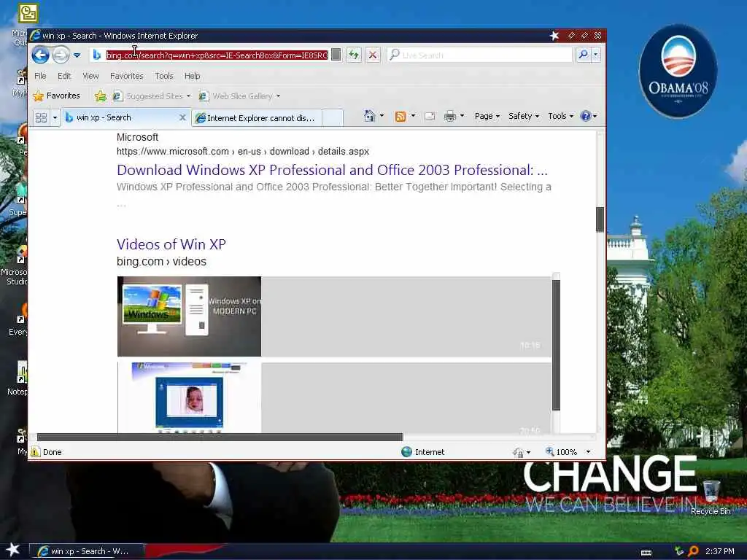
Task: Click the Bing icon in address bar
Action: tap(97, 55)
